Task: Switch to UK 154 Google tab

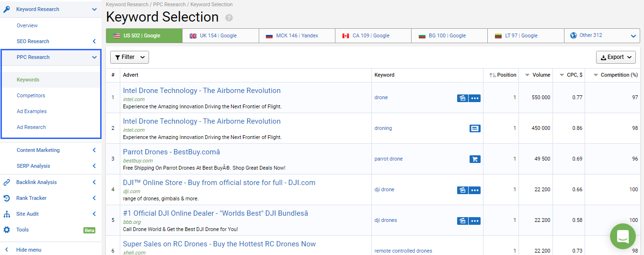Action: point(220,35)
